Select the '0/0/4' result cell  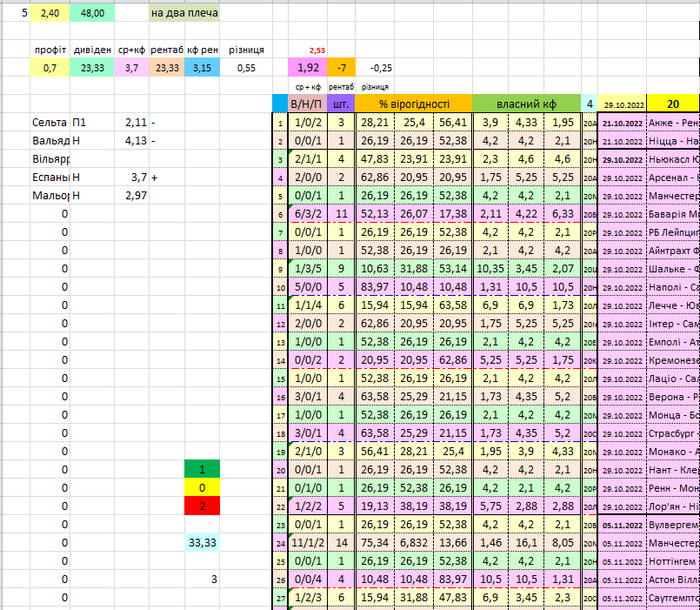tap(308, 579)
